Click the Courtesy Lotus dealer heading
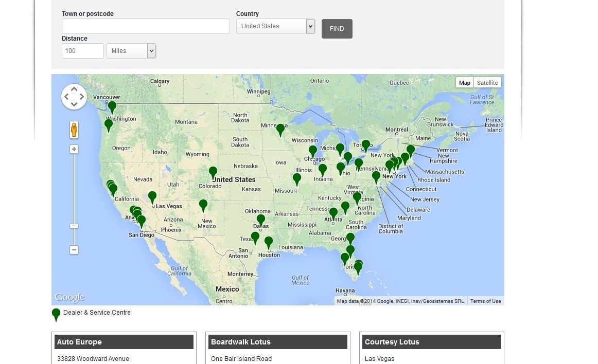 point(431,342)
